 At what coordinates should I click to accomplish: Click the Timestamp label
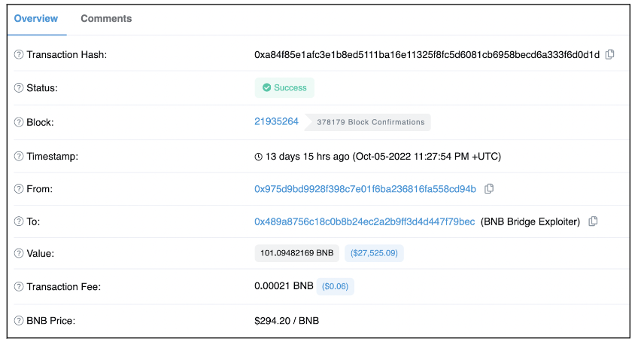53,157
